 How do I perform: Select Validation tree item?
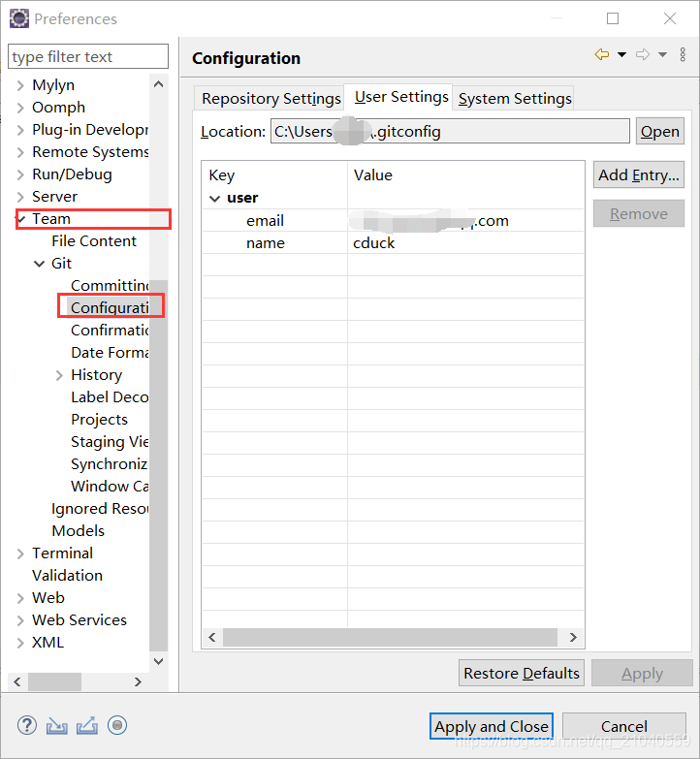click(67, 575)
